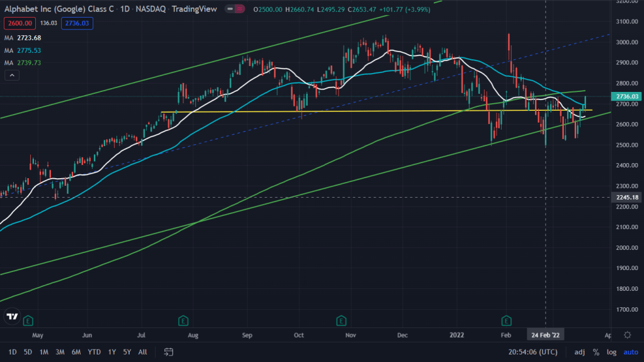Screen dimensions: 644x362
Task: Select the teal MA 2775.53 indicator legend
Action: pos(23,50)
